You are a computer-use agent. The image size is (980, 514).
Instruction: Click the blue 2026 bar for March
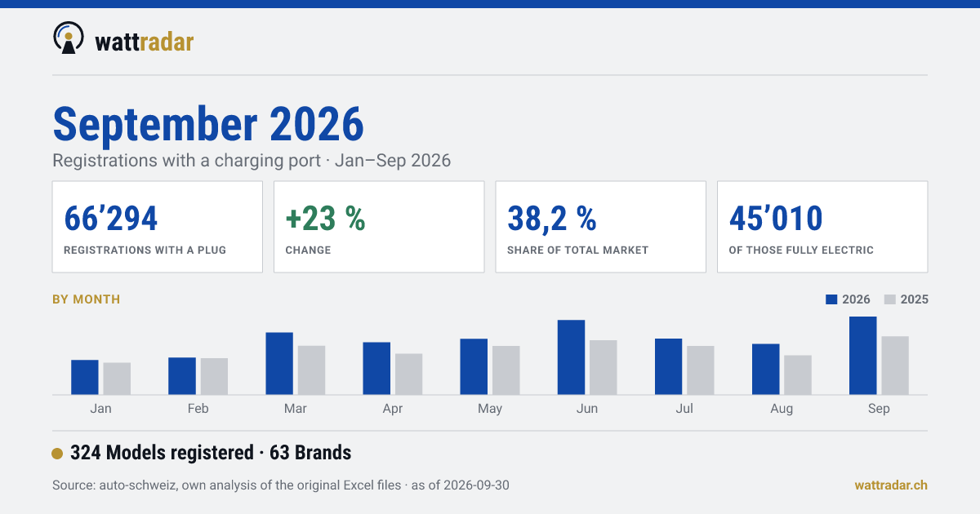point(279,364)
